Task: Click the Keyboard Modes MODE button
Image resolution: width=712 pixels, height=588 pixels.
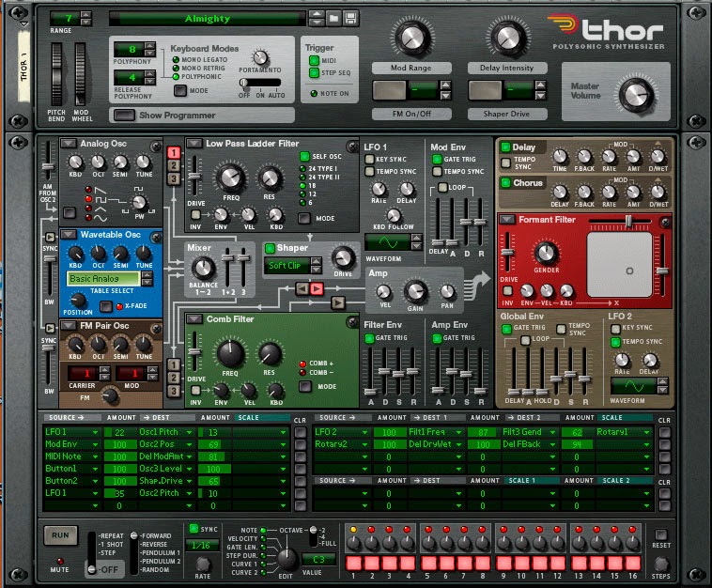Action: tap(180, 91)
